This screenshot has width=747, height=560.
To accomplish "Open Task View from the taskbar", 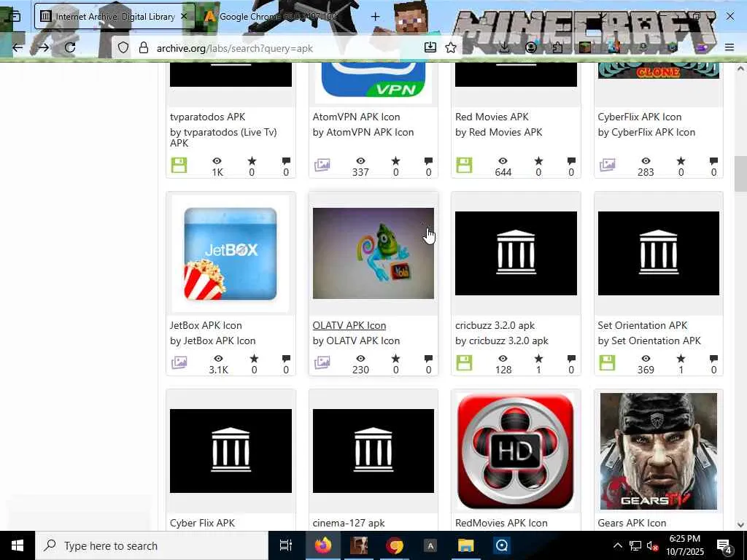I will pyautogui.click(x=285, y=545).
